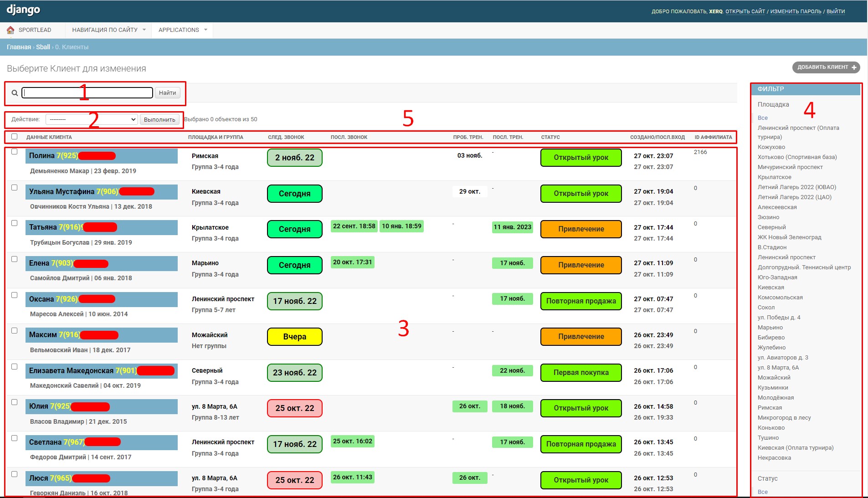Click the yellow Вчера call badge
The width and height of the screenshot is (868, 498).
click(294, 337)
